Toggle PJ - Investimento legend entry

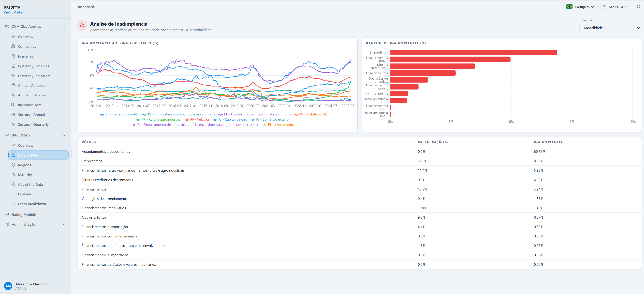[x=278, y=125]
